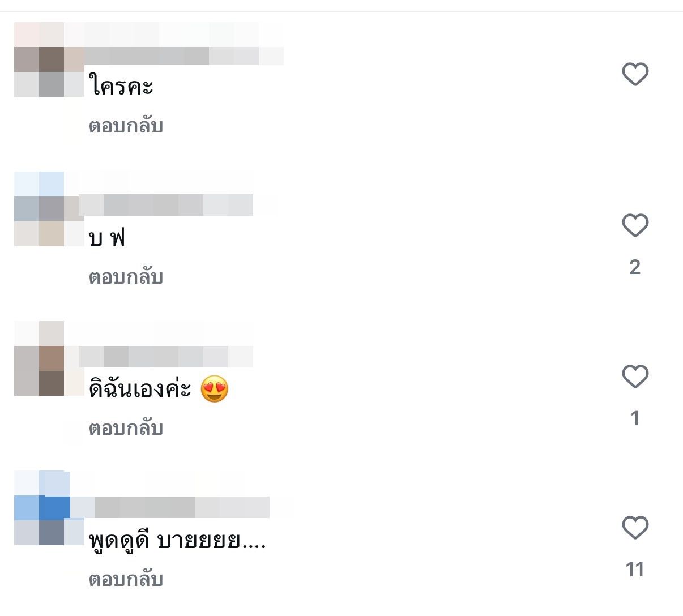Like the 'ใครคะ' comment with heart icon
Screen dimensions: 683x616
(x=635, y=74)
